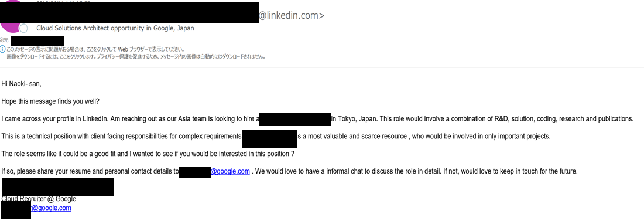Click the 宛先 recipient label
The image size is (644, 224).
pos(4,40)
